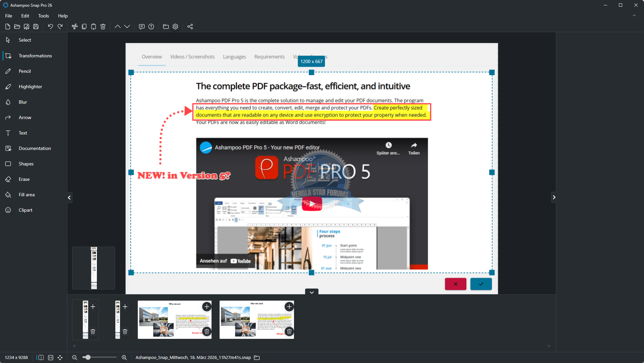Screen dimensions: 644x363
Task: Open the Edit menu
Action: (x=25, y=16)
